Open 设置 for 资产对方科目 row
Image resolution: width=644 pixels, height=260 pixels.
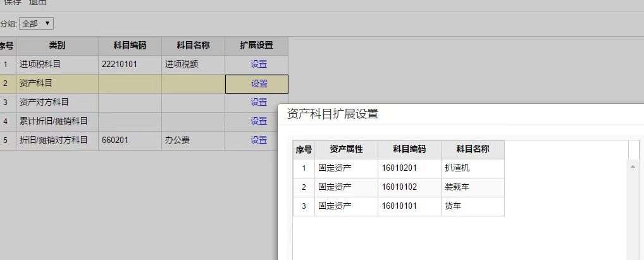(259, 102)
